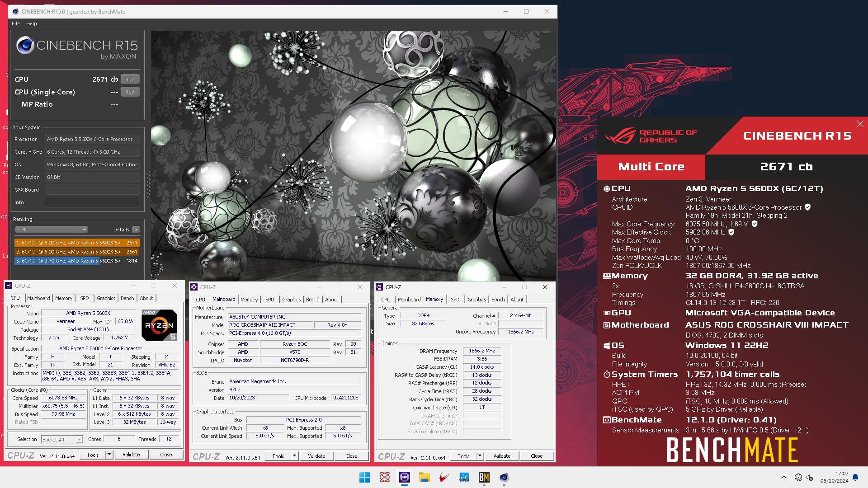The width and height of the screenshot is (868, 488).
Task: Select ranking entry with score 2661
Action: [x=76, y=252]
